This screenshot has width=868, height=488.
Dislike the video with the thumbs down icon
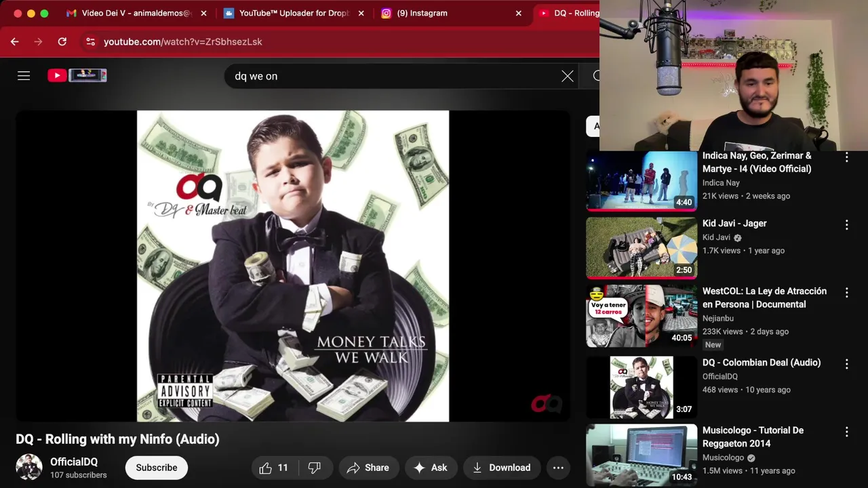point(315,468)
